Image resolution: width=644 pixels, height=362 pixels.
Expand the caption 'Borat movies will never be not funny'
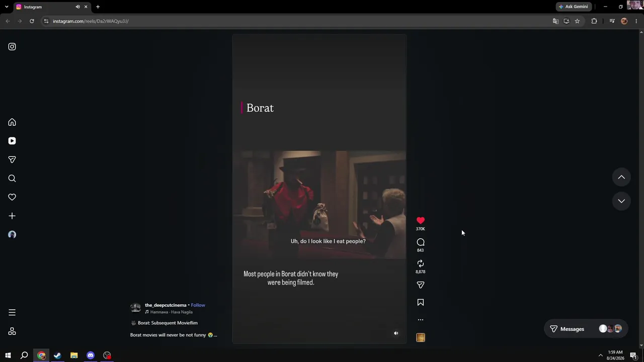pos(174,335)
